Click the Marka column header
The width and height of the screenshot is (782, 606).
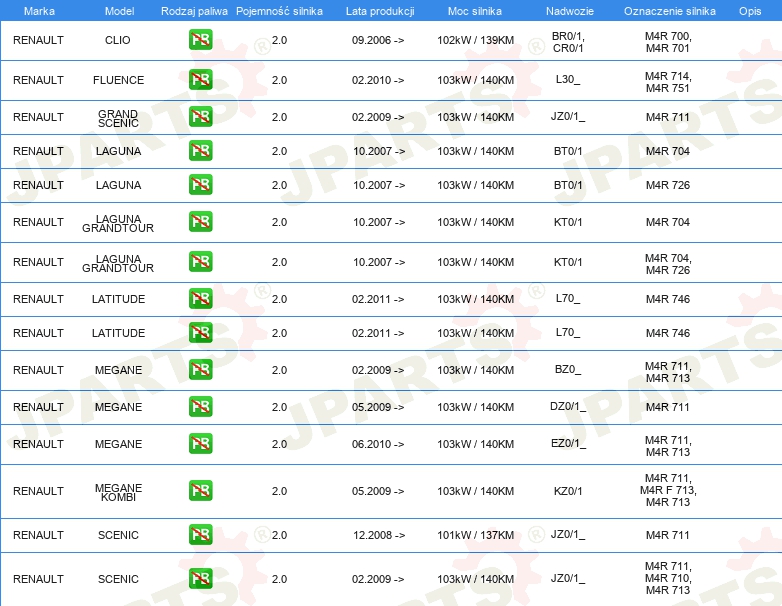(39, 11)
